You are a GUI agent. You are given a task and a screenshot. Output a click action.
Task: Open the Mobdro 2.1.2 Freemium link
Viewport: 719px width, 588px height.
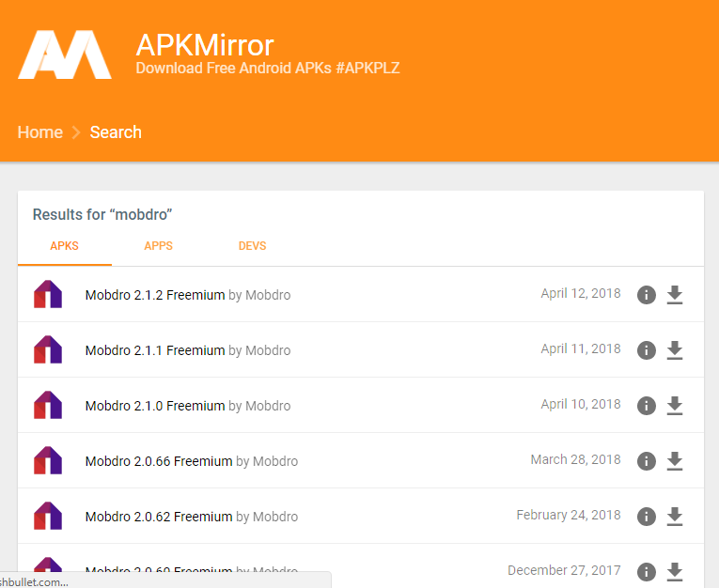click(155, 295)
